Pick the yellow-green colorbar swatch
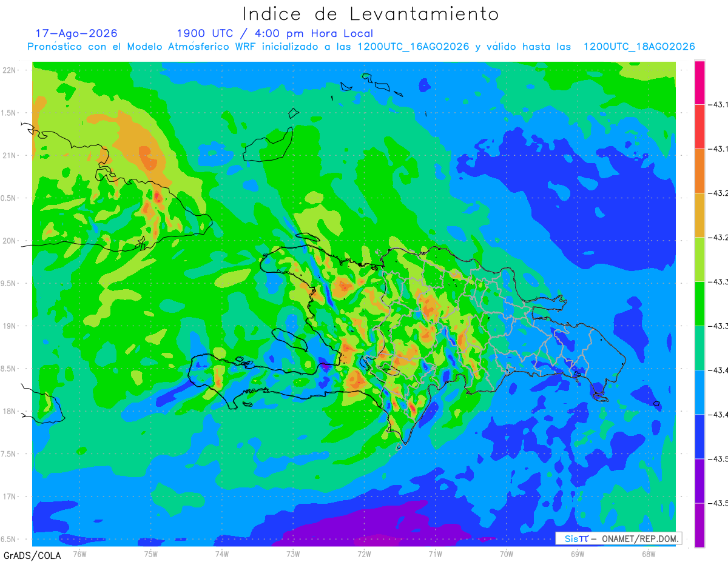Image resolution: width=728 pixels, height=562 pixels. pyautogui.click(x=699, y=259)
